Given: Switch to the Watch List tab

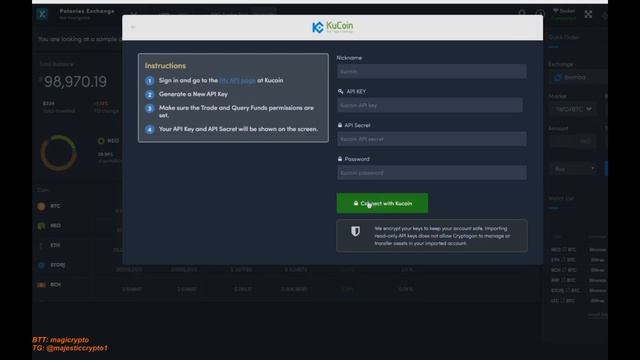Looking at the screenshot, I should click(x=561, y=198).
